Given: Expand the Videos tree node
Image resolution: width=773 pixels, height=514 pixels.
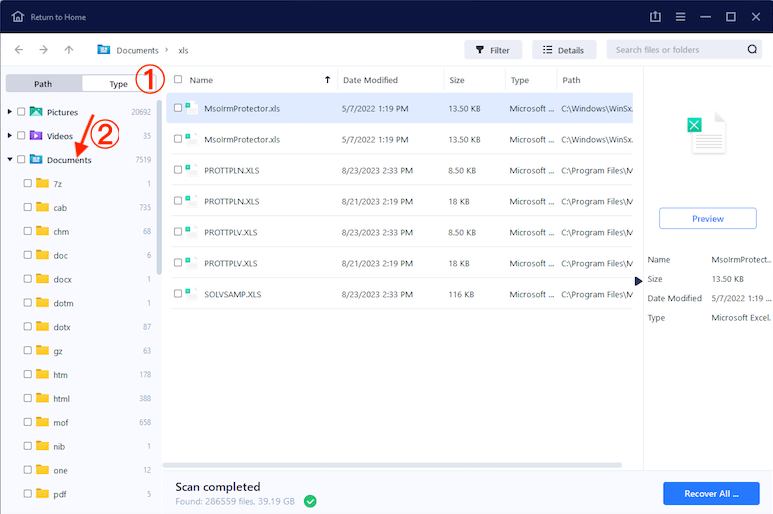Looking at the screenshot, I should tap(10, 136).
